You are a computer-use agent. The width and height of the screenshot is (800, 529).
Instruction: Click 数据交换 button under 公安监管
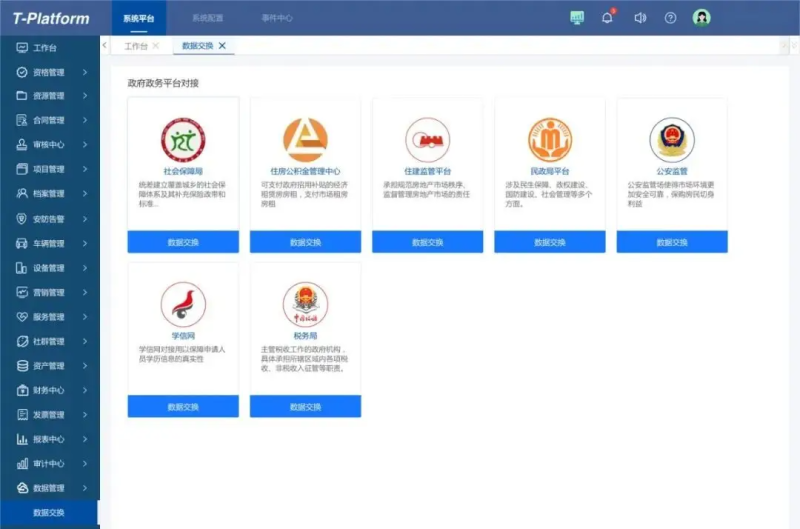pyautogui.click(x=672, y=242)
